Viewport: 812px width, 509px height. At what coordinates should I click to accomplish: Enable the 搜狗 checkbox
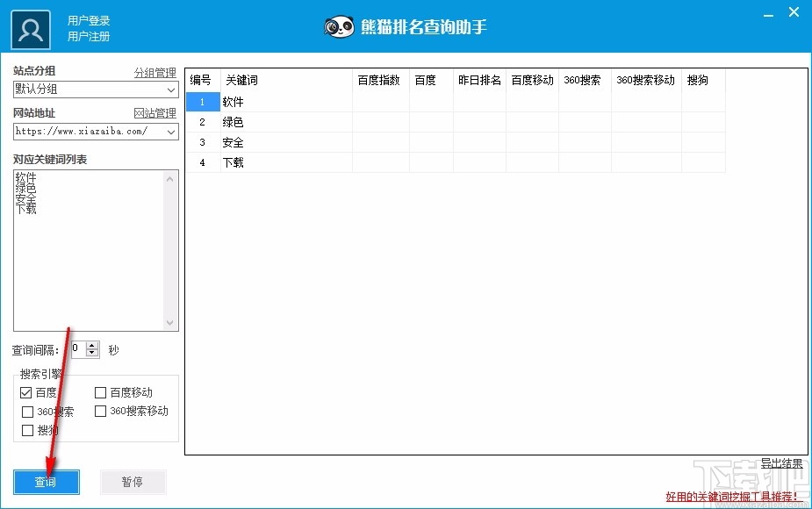[27, 430]
